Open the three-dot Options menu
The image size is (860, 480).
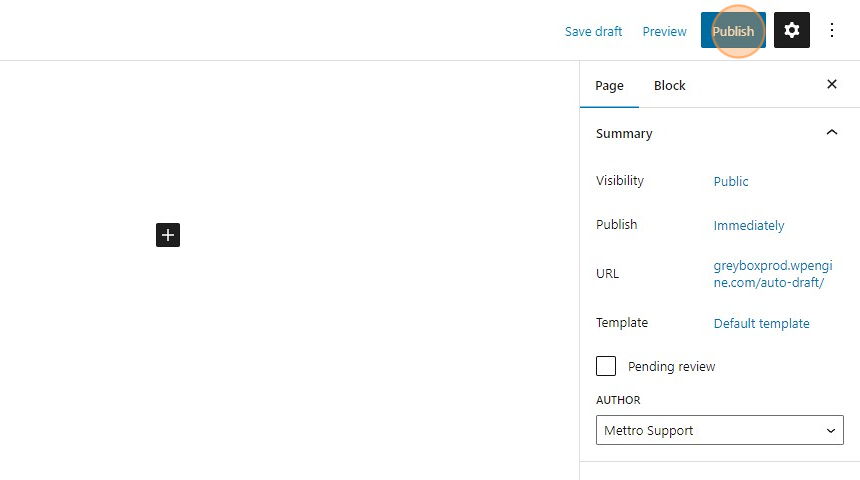click(x=832, y=31)
